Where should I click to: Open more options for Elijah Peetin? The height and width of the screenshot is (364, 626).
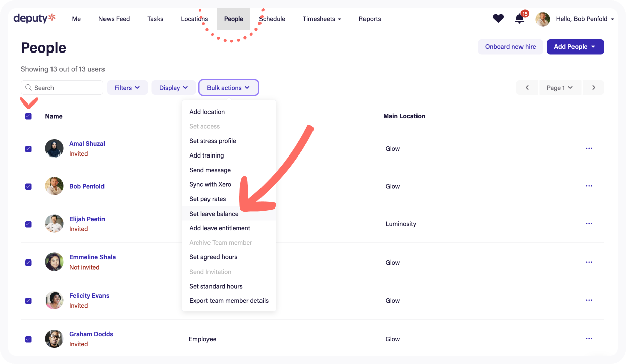(x=589, y=224)
